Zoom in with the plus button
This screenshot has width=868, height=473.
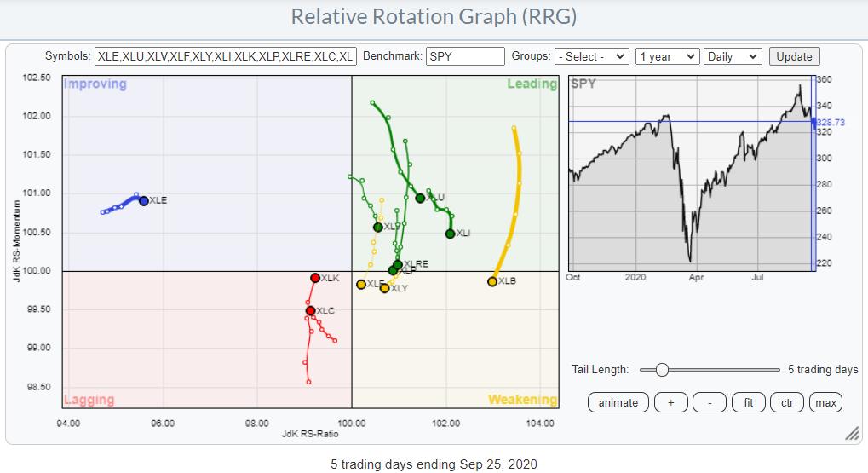click(670, 402)
